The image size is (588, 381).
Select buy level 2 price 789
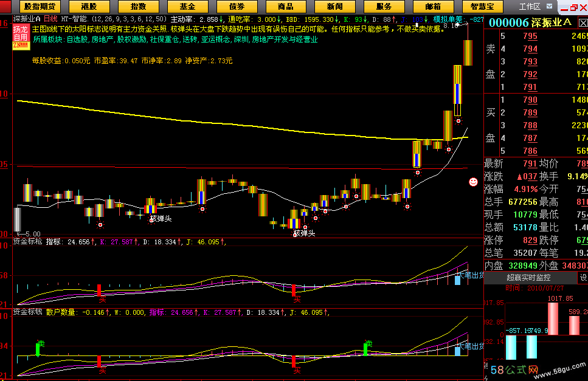530,112
